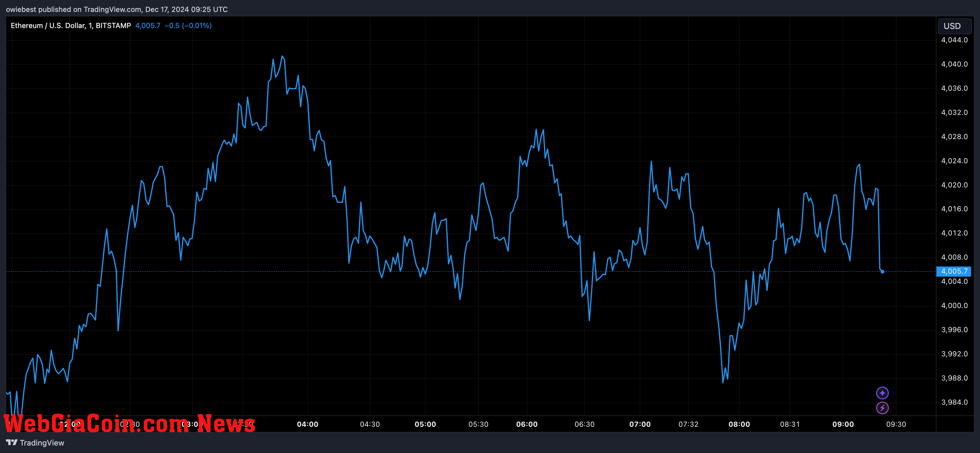Click the current price label 4,005.7 on axis
The height and width of the screenshot is (453, 980).
click(954, 272)
